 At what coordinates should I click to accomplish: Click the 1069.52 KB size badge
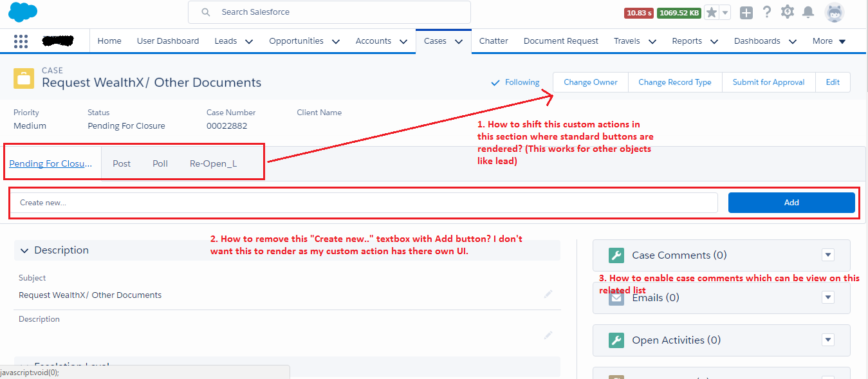679,13
